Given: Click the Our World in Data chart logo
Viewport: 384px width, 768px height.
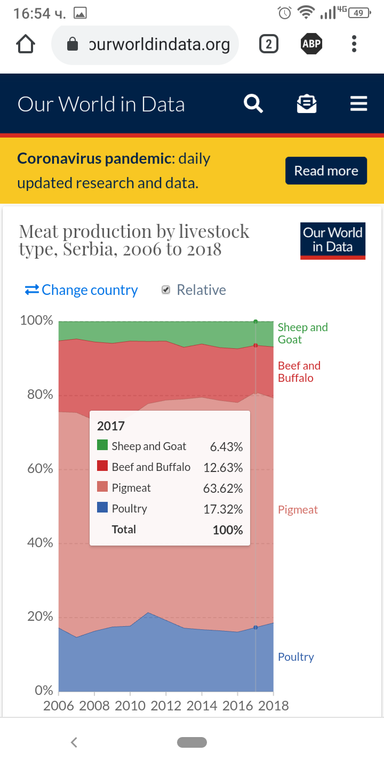Looking at the screenshot, I should [x=333, y=240].
